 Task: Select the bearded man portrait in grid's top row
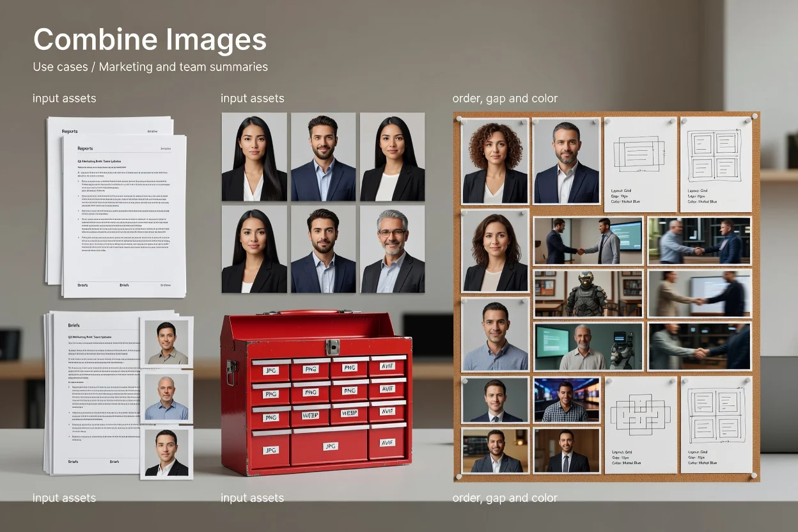click(x=324, y=157)
